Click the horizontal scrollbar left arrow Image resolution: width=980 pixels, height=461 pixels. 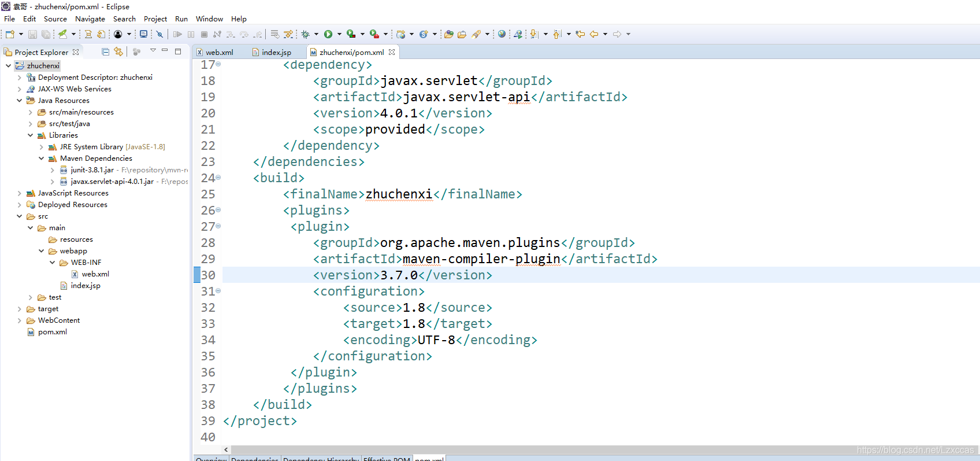(x=226, y=449)
